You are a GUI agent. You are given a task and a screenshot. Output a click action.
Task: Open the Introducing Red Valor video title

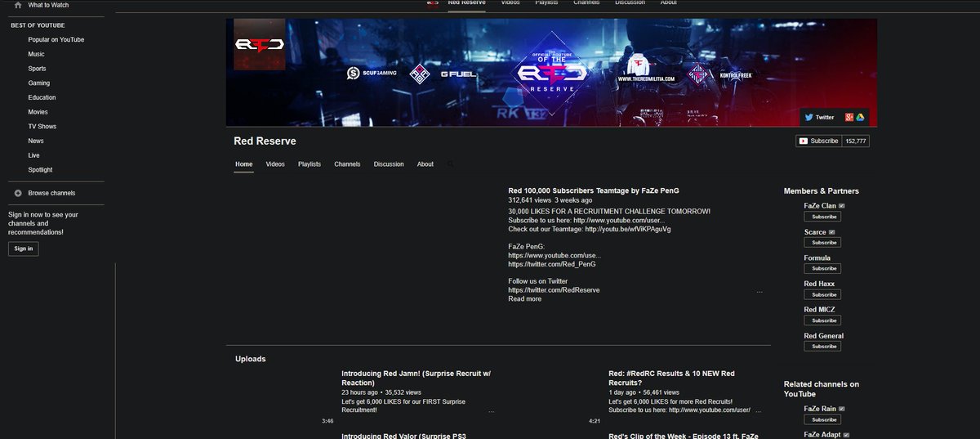click(x=403, y=436)
